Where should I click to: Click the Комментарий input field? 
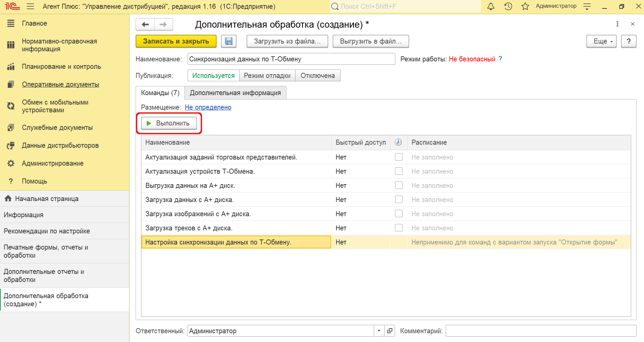(x=541, y=331)
